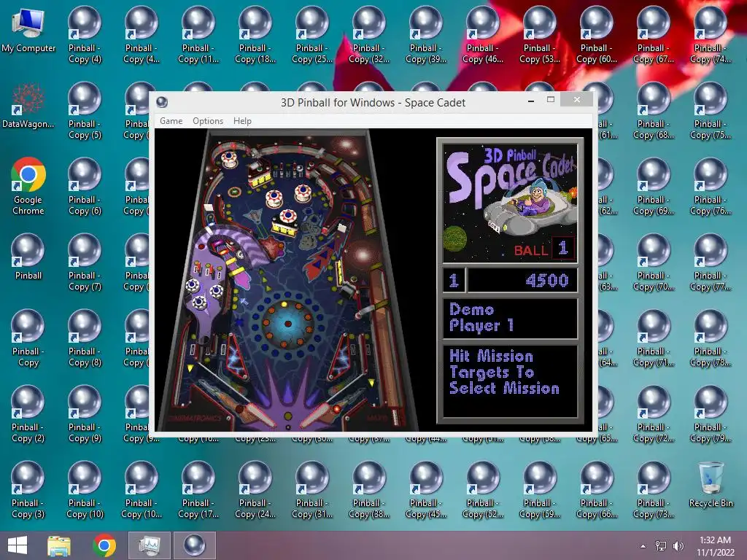Click the BALL 1 indicator

click(544, 249)
